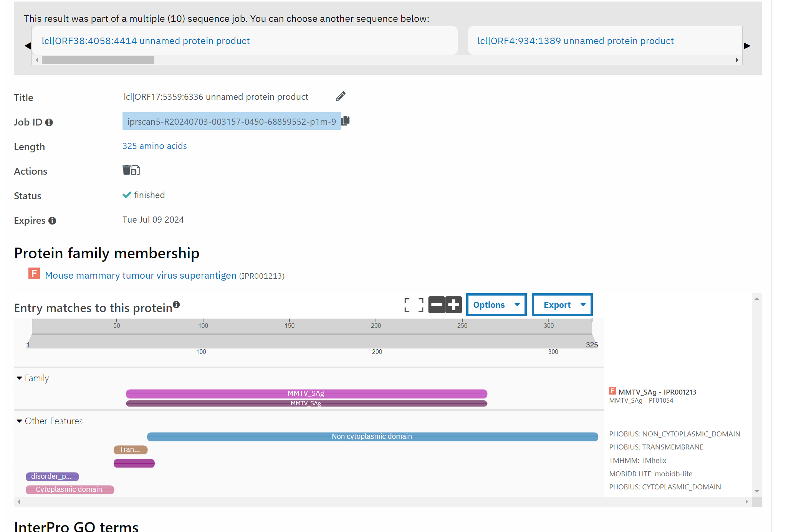Open the Export dropdown

point(562,305)
